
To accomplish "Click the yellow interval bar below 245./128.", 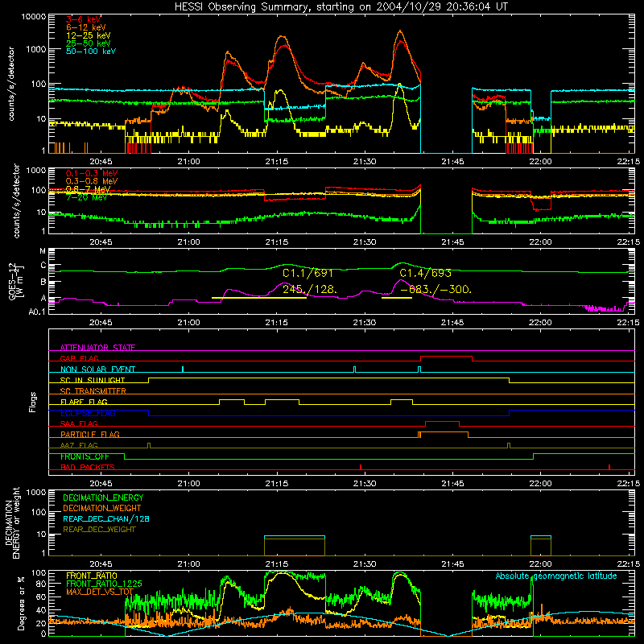I will (x=259, y=298).
